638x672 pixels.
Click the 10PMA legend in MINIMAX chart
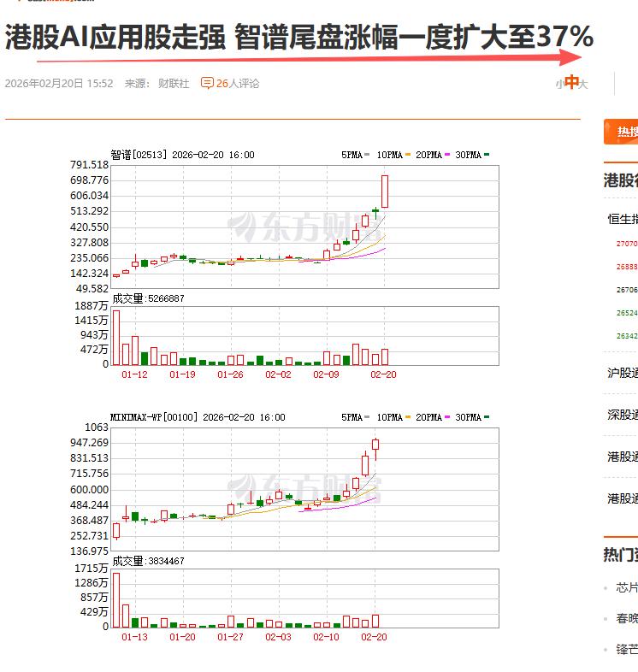coord(393,417)
